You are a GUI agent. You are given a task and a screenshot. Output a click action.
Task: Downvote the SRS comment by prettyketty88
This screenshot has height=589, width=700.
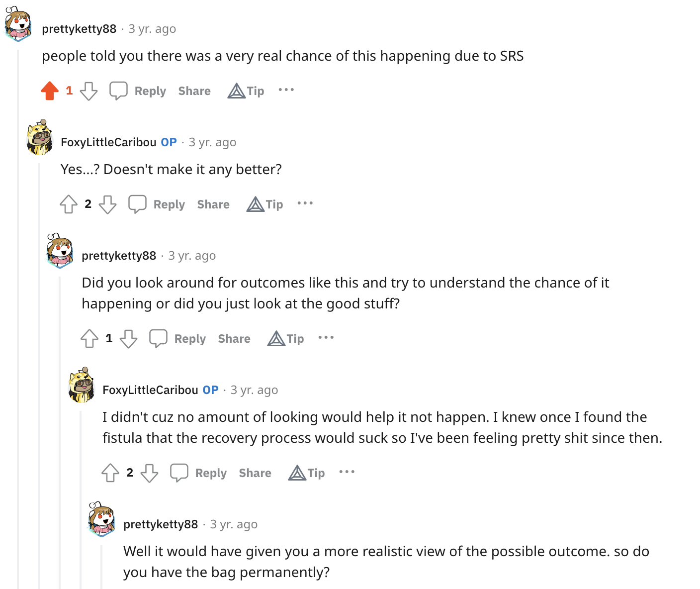pos(88,91)
